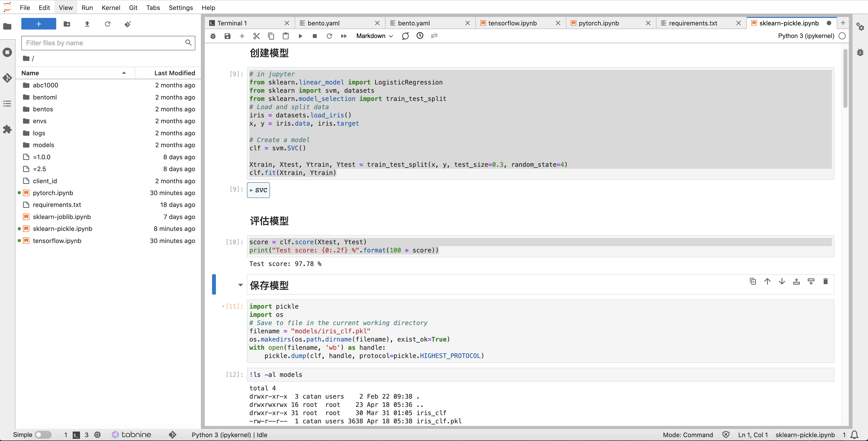Toggle the Simple interface mode switch
This screenshot has width=868, height=441.
[x=43, y=435]
